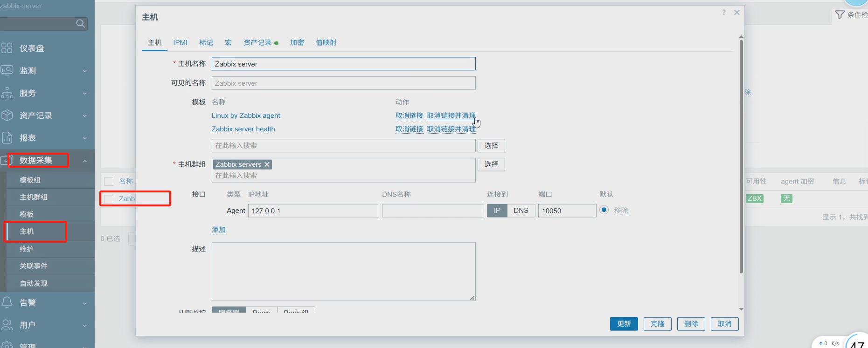Click the green 无 encryption badge
Viewport: 868px width, 348px height.
[x=786, y=198]
